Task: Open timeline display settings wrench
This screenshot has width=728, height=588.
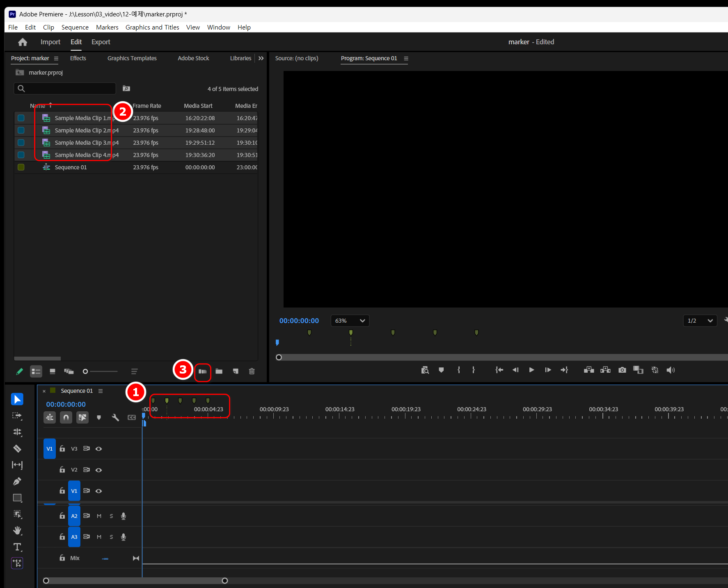Action: [x=115, y=417]
